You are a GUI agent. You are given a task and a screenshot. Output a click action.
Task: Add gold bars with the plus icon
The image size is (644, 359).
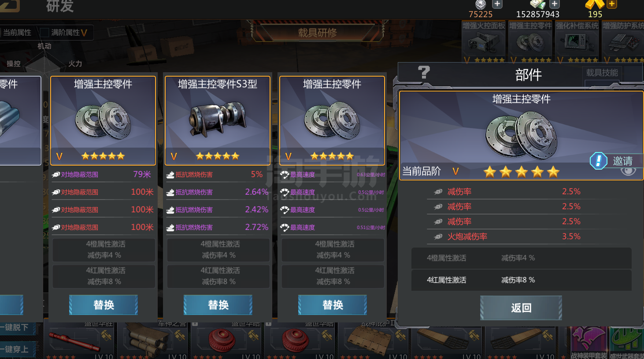pos(612,4)
